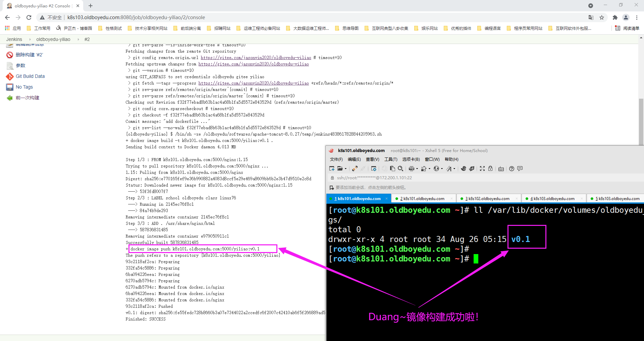
Task: Click the Xshell find magnifier icon
Action: 400,169
